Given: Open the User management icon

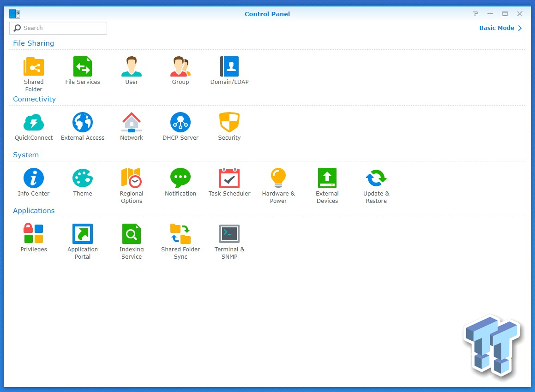Looking at the screenshot, I should (x=132, y=67).
